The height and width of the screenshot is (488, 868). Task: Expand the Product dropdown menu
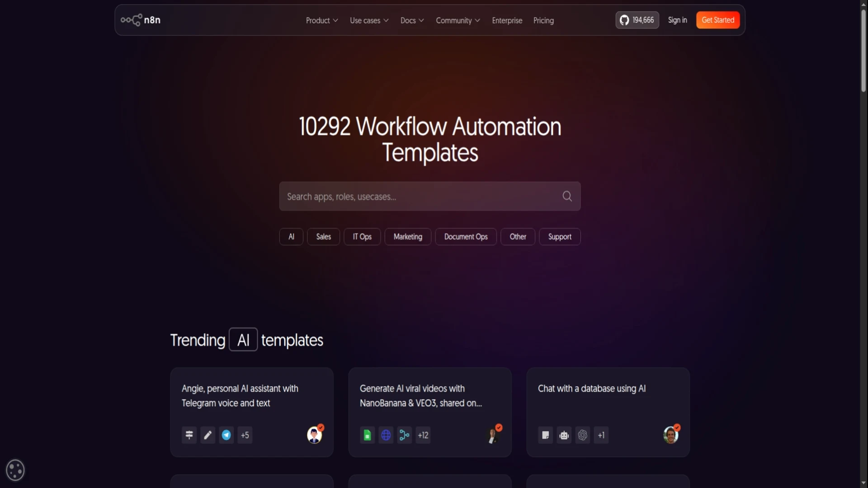point(322,20)
